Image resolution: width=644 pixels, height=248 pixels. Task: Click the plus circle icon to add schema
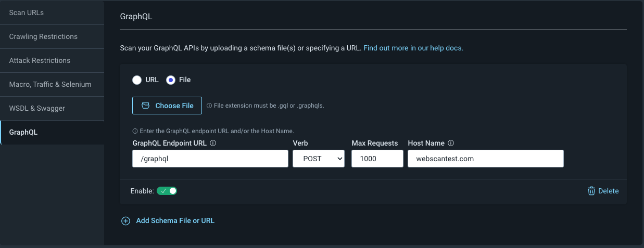[x=125, y=221]
